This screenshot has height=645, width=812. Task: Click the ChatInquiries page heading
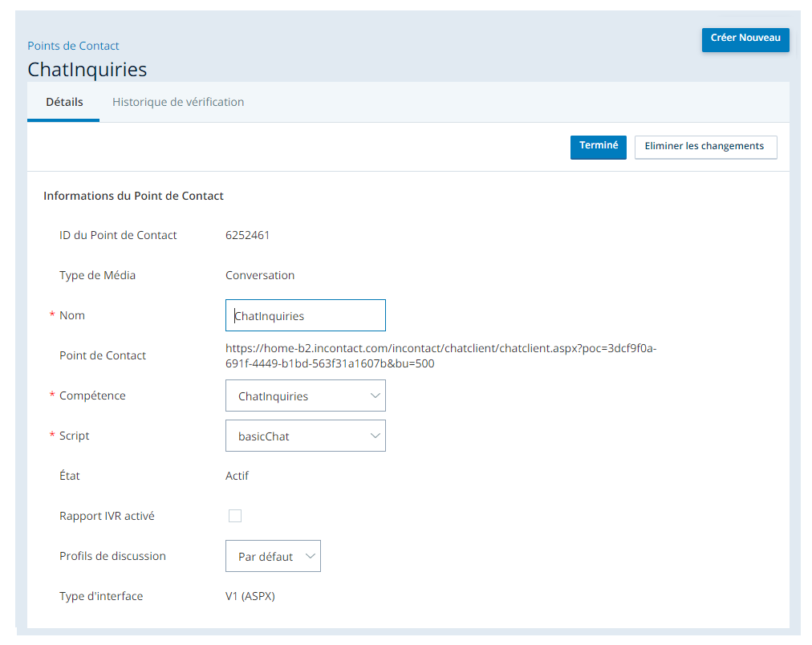pyautogui.click(x=87, y=69)
